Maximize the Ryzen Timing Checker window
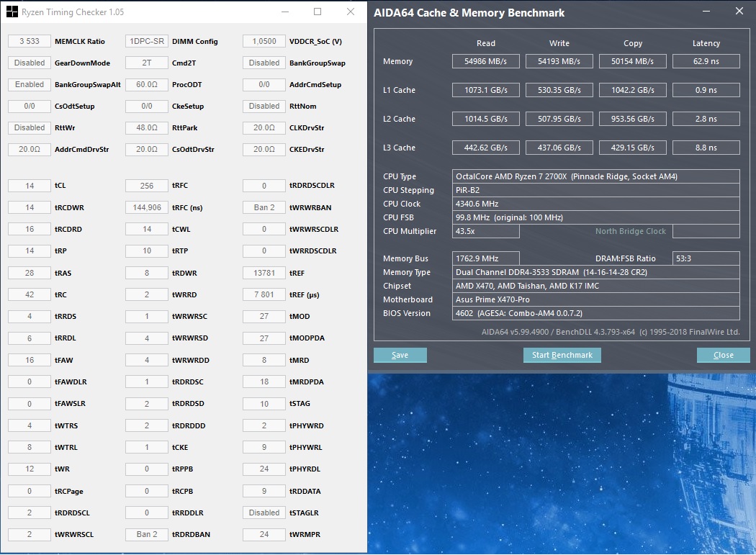 318,12
